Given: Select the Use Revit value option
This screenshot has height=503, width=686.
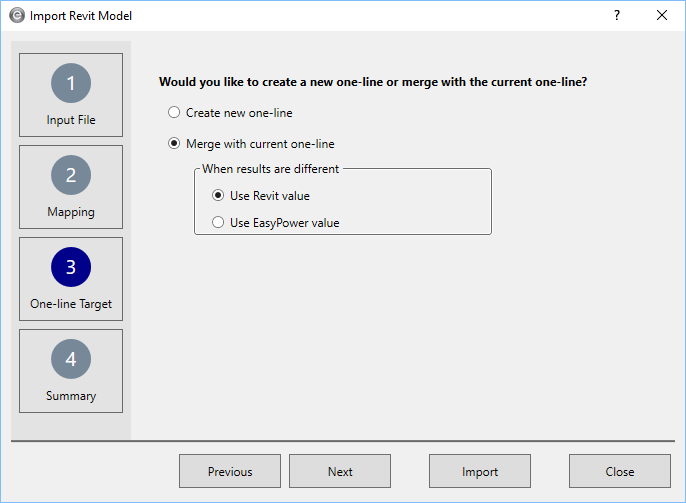Looking at the screenshot, I should pos(219,196).
